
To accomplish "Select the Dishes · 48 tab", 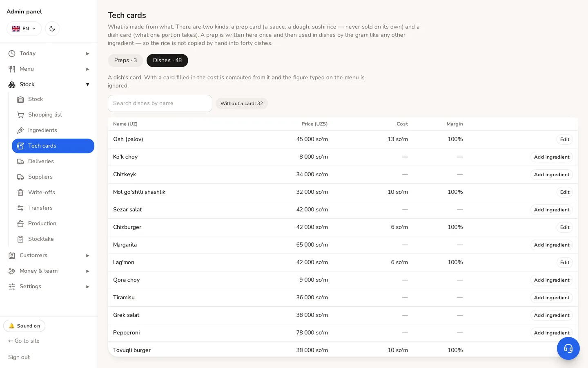I will pos(167,61).
